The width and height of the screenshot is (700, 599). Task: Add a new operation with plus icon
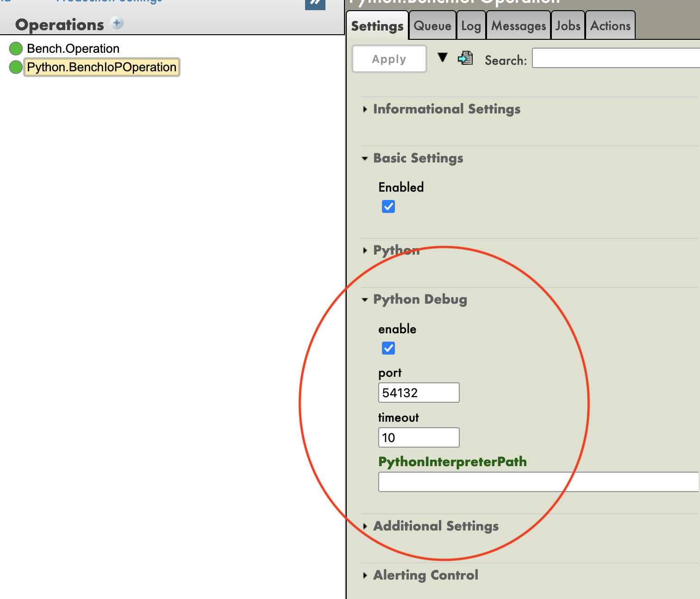pos(117,23)
